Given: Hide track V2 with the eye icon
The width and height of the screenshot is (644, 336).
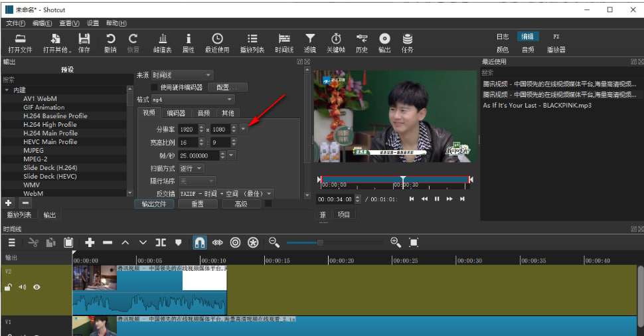Looking at the screenshot, I should coord(37,287).
